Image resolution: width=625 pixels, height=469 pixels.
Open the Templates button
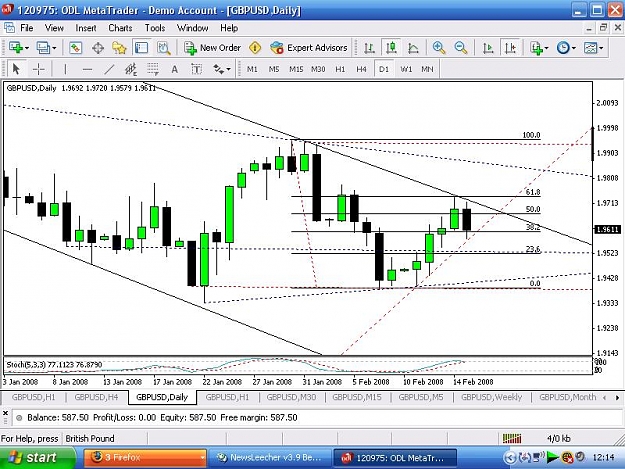590,48
